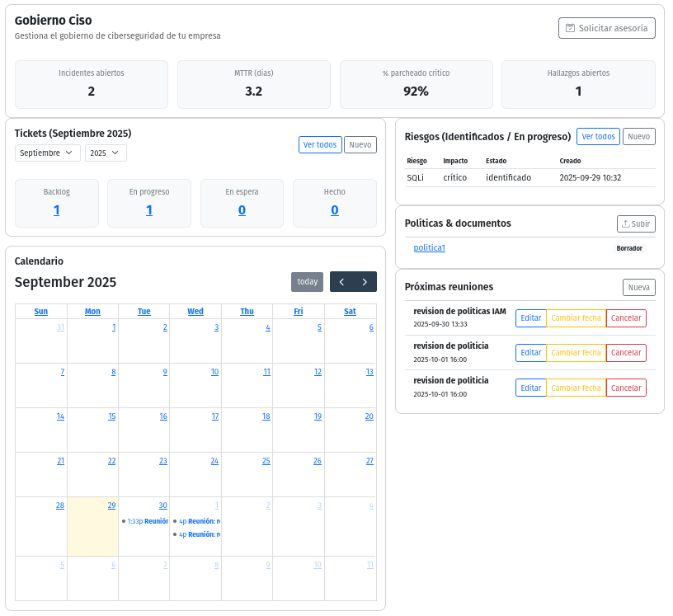
Task: Open the 2025 year dropdown
Action: 106,153
